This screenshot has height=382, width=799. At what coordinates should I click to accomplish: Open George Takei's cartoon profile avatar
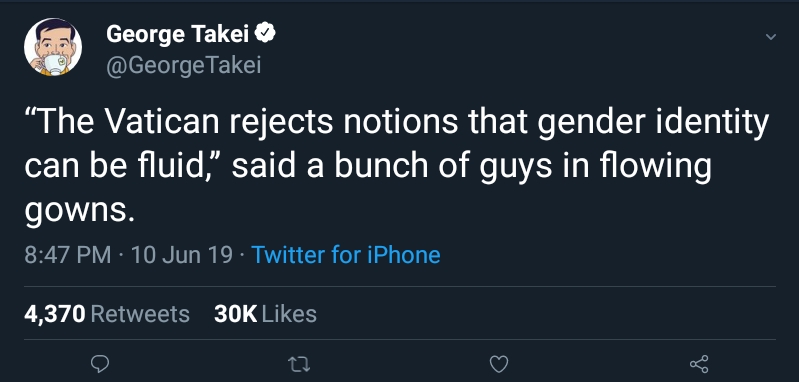click(x=52, y=47)
